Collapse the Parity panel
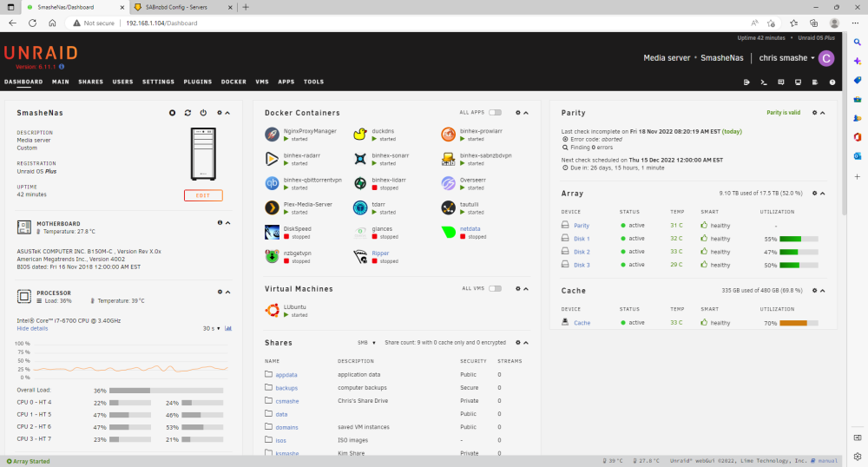Viewport: 868px width, 467px height. click(x=823, y=113)
